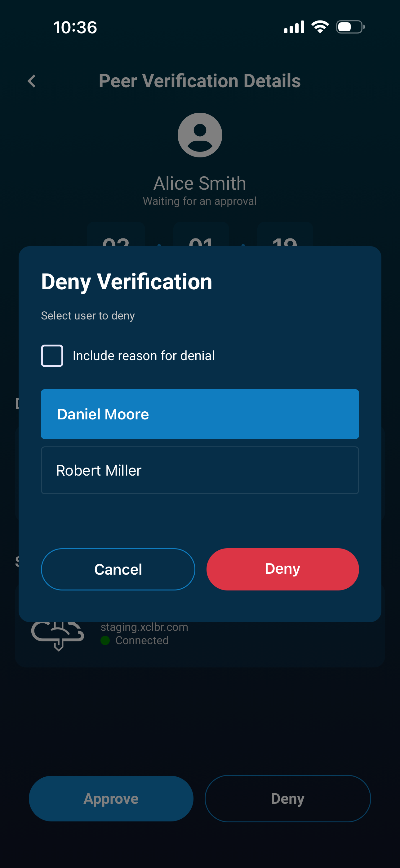Image resolution: width=400 pixels, height=868 pixels.
Task: Tap the Waiting for an approval status
Action: [200, 201]
